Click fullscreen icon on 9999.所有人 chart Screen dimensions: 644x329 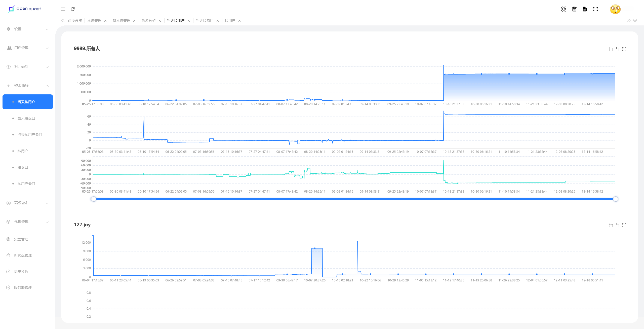coord(624,49)
